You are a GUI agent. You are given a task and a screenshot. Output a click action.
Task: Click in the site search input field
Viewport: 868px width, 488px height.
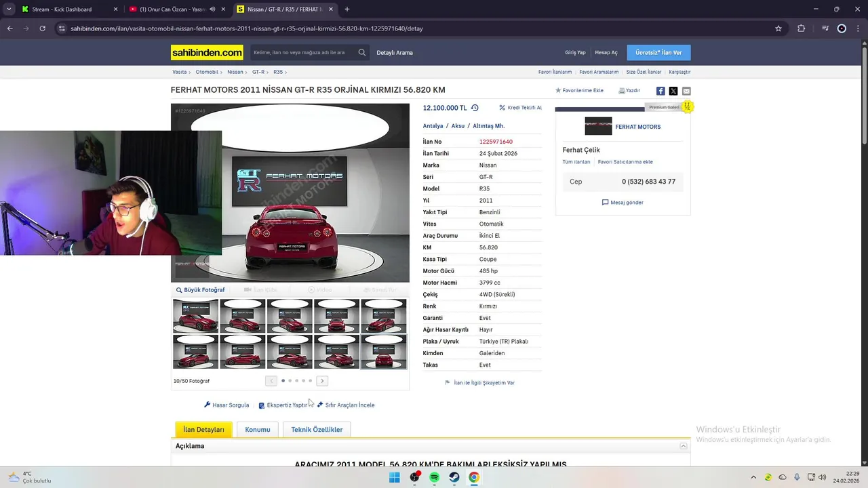tap(302, 52)
